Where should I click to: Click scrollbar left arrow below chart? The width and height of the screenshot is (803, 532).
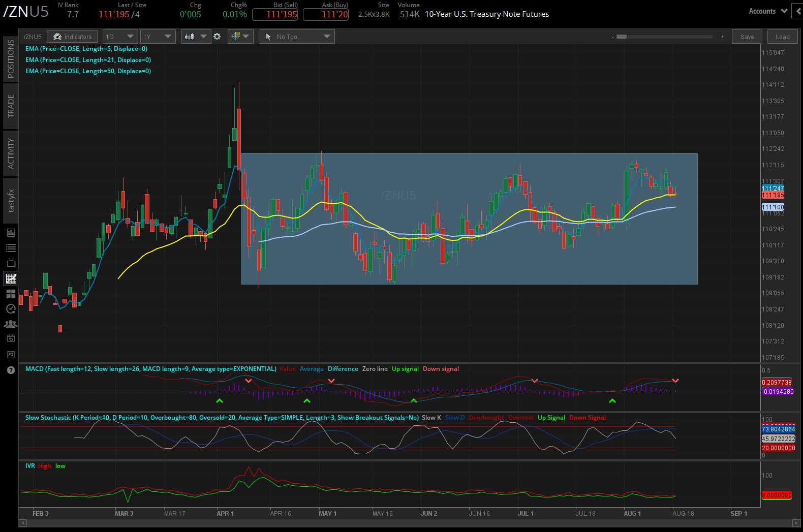[x=22, y=523]
